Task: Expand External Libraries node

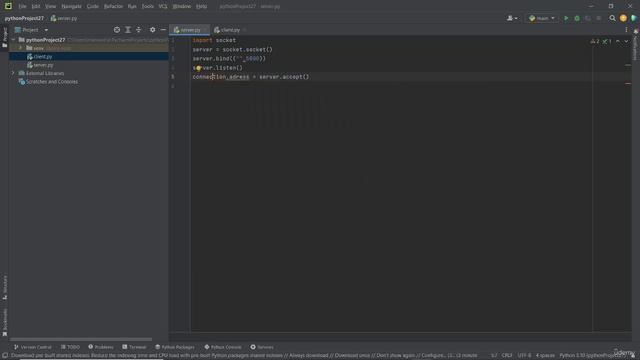Action: (x=13, y=73)
